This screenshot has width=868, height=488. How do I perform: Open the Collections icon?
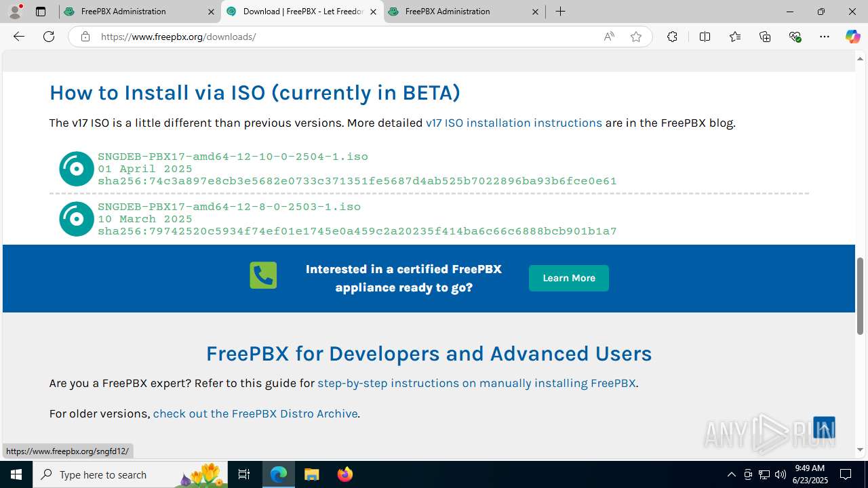tap(765, 37)
